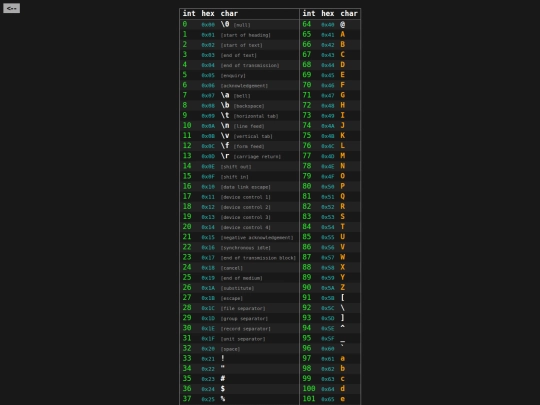Screen dimensions: 540x405
Task: Click the int value 27
Action: [x=187, y=298]
